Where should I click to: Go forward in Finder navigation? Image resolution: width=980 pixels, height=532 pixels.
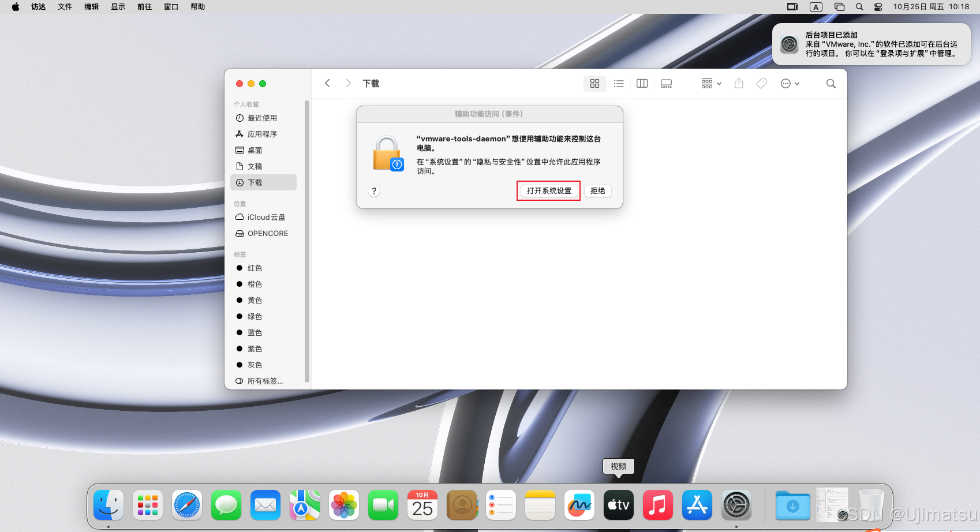348,83
